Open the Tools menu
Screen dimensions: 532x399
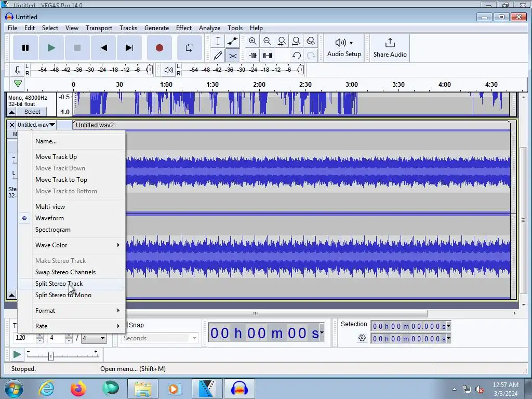(235, 28)
